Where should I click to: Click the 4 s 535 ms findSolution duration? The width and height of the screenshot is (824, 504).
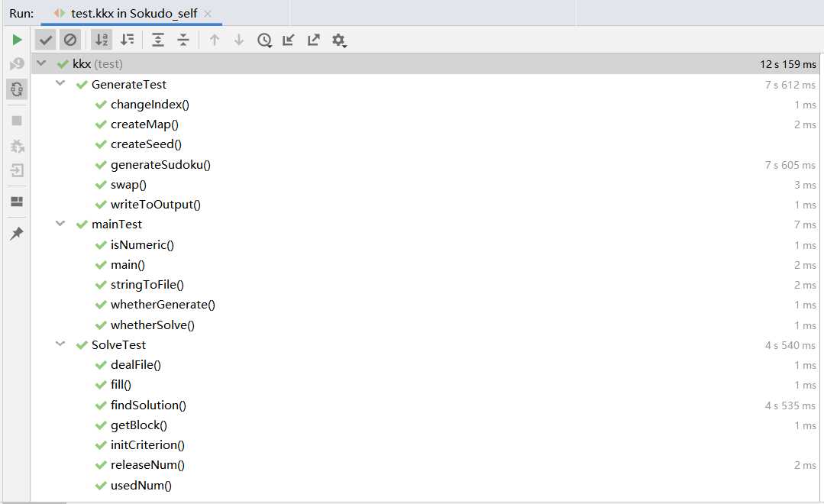coord(790,405)
